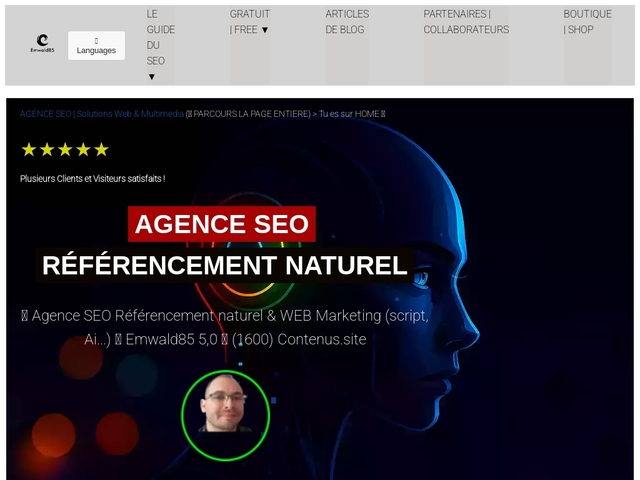The width and height of the screenshot is (640, 480).
Task: Click the Solutions Web & Multimedia breadcrumb
Action: coord(130,114)
